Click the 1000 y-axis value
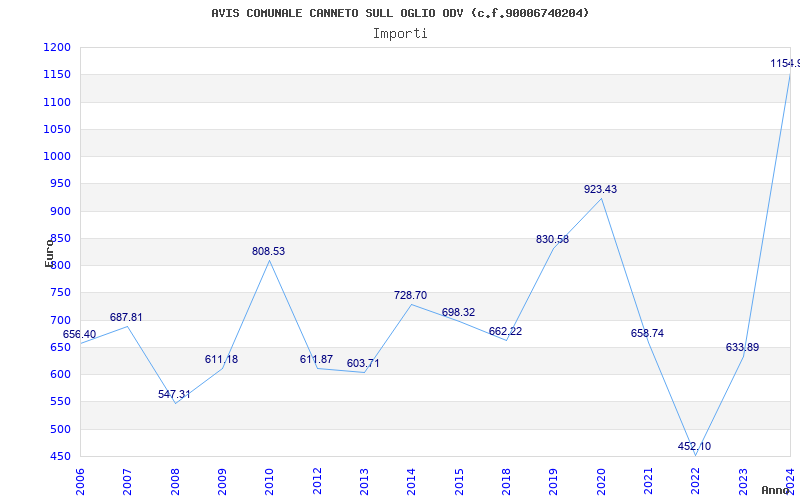The width and height of the screenshot is (800, 500). click(57, 156)
